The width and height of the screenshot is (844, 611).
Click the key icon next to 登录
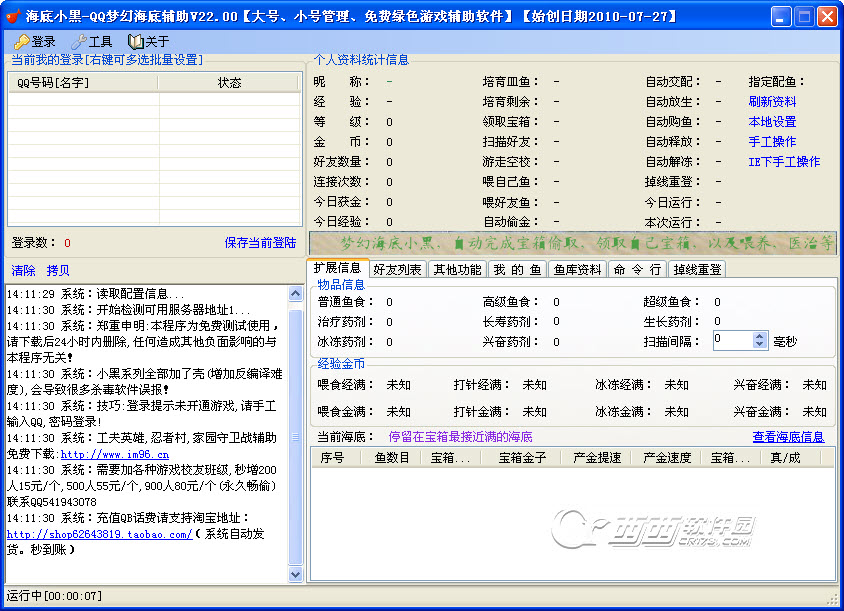[21, 42]
